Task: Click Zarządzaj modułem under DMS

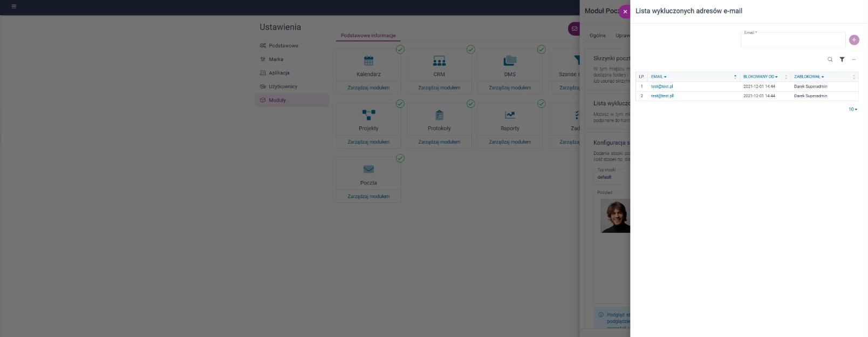Action: tap(510, 87)
